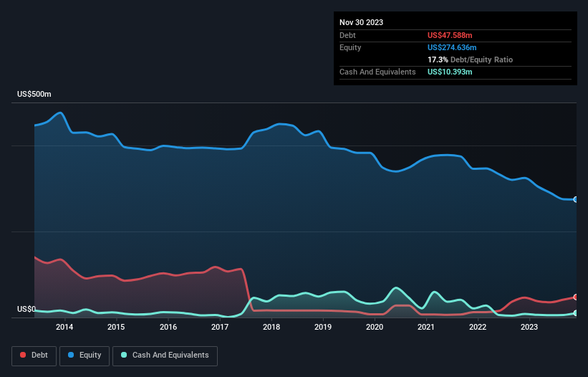Click the US$500m y-axis label
Screen dimensions: 588x377
34,95
